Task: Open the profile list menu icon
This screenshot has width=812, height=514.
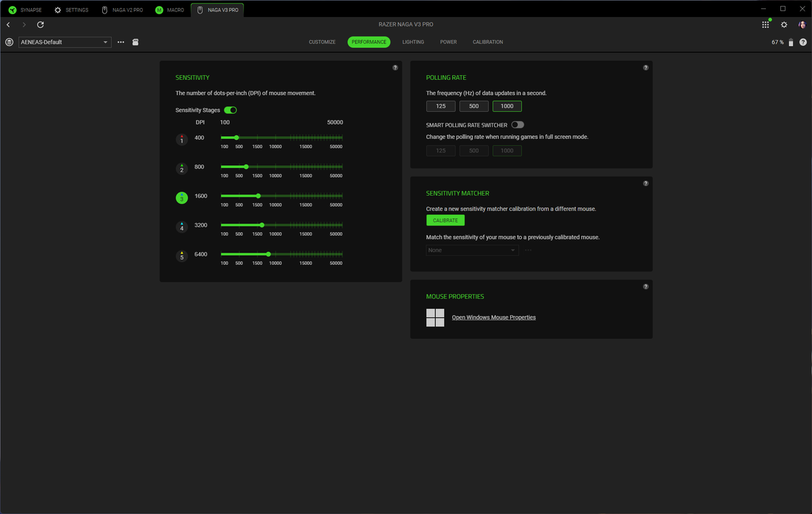Action: click(9, 42)
